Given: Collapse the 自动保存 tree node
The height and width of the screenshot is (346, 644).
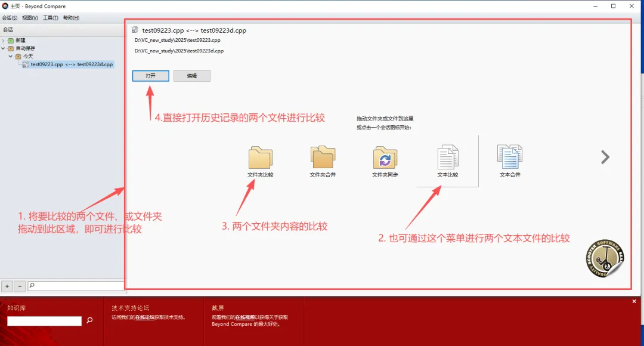Looking at the screenshot, I should [x=4, y=48].
